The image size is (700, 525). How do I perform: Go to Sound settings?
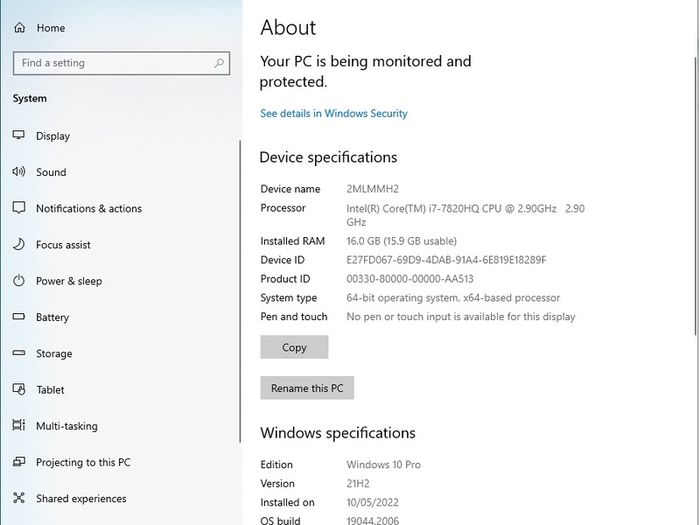[x=51, y=172]
